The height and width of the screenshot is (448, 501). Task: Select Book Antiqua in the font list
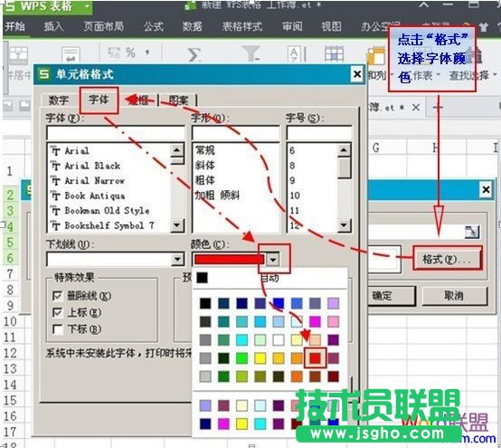coord(95,195)
